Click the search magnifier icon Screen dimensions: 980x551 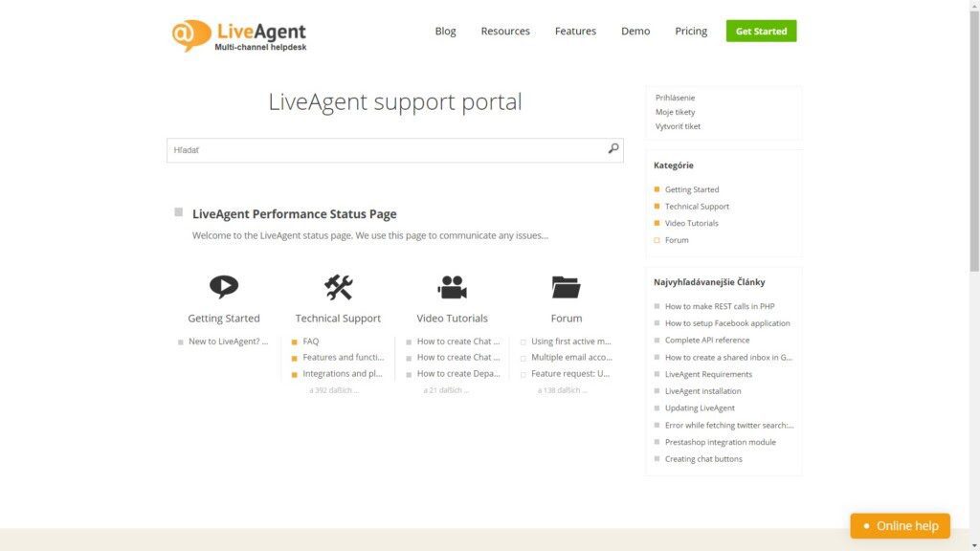point(612,149)
